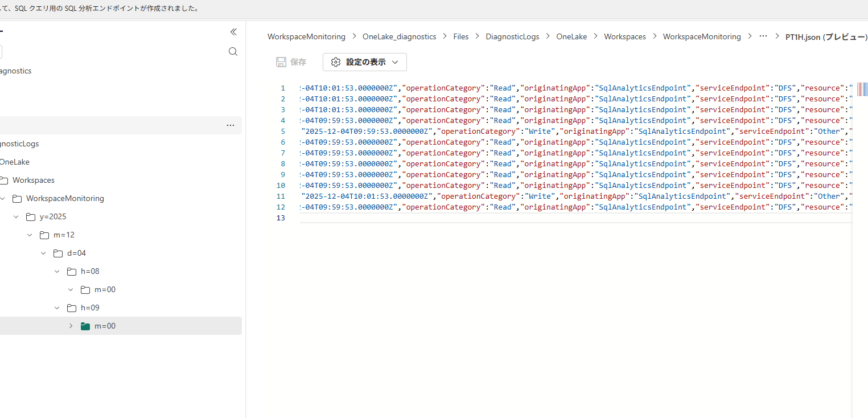This screenshot has width=868, height=418.
Task: Collapse the h=08 folder chevron
Action: pos(57,272)
